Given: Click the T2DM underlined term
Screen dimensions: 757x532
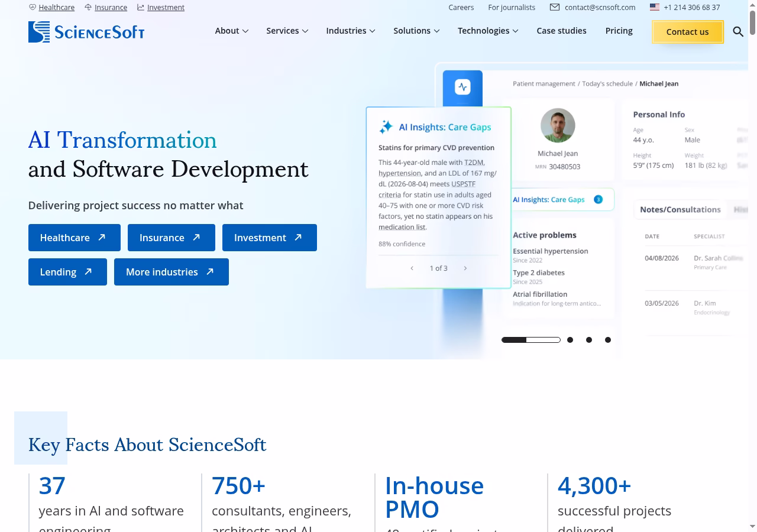Looking at the screenshot, I should (x=474, y=163).
